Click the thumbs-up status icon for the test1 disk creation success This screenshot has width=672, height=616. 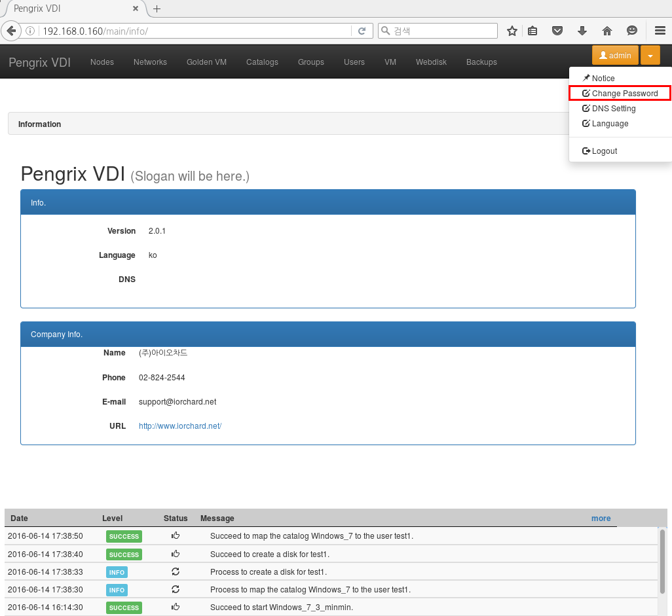pos(176,554)
